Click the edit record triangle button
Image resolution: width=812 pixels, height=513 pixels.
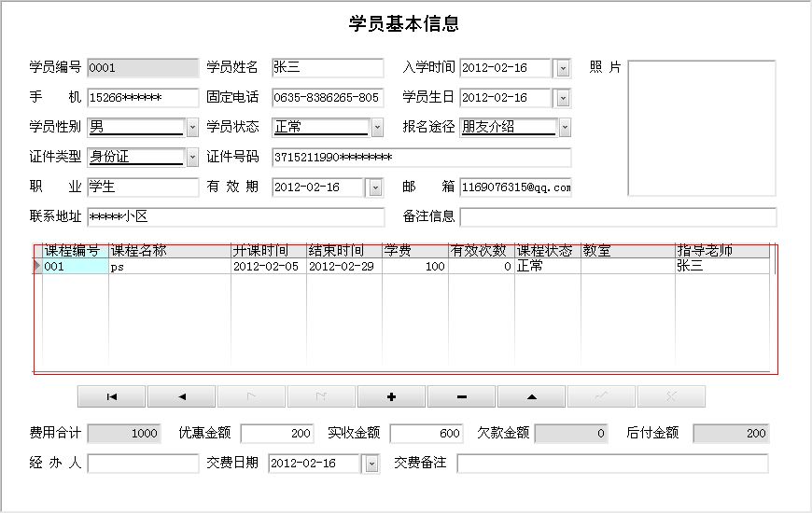pos(531,396)
